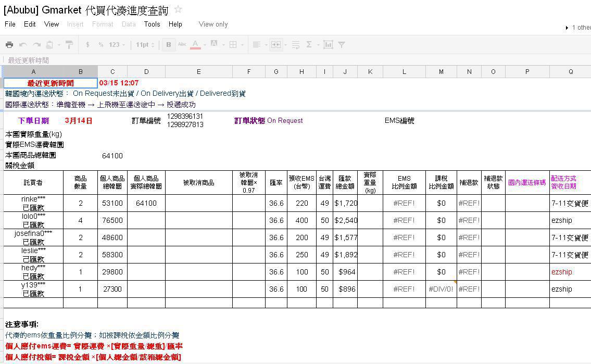This screenshot has height=364, width=591.
Task: Expand the borders dropdown arrow
Action: tap(242, 45)
